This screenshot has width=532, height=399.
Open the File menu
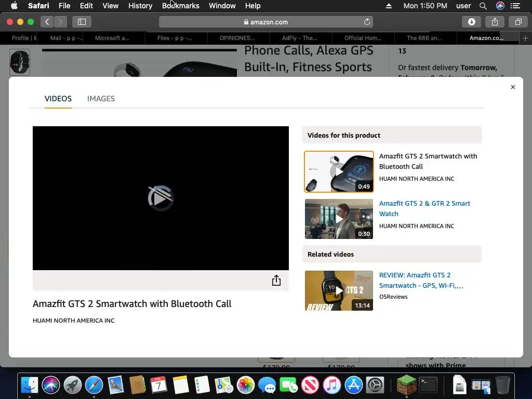click(x=64, y=6)
